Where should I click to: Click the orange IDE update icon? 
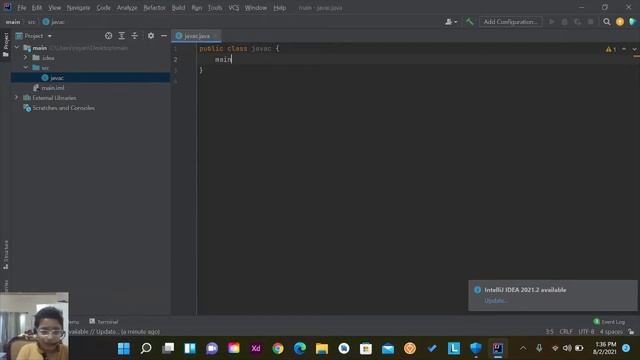coord(620,22)
